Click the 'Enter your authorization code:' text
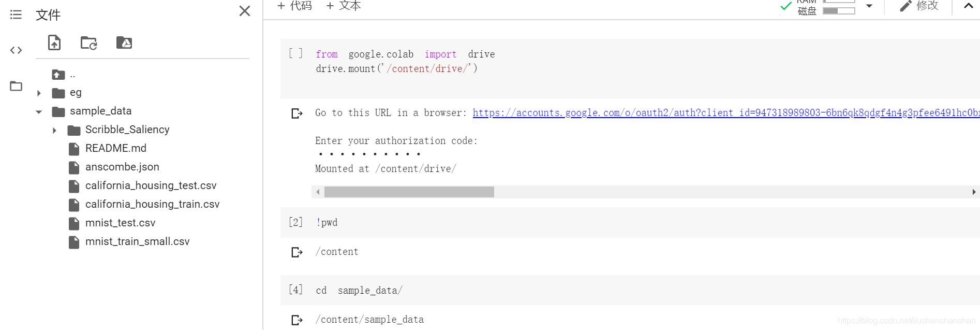The image size is (980, 330). pos(396,140)
